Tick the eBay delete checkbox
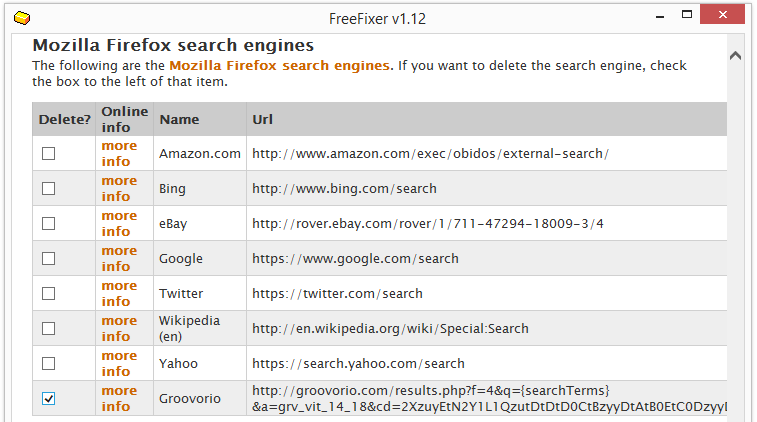Screen dimensions: 757x422 [48, 224]
